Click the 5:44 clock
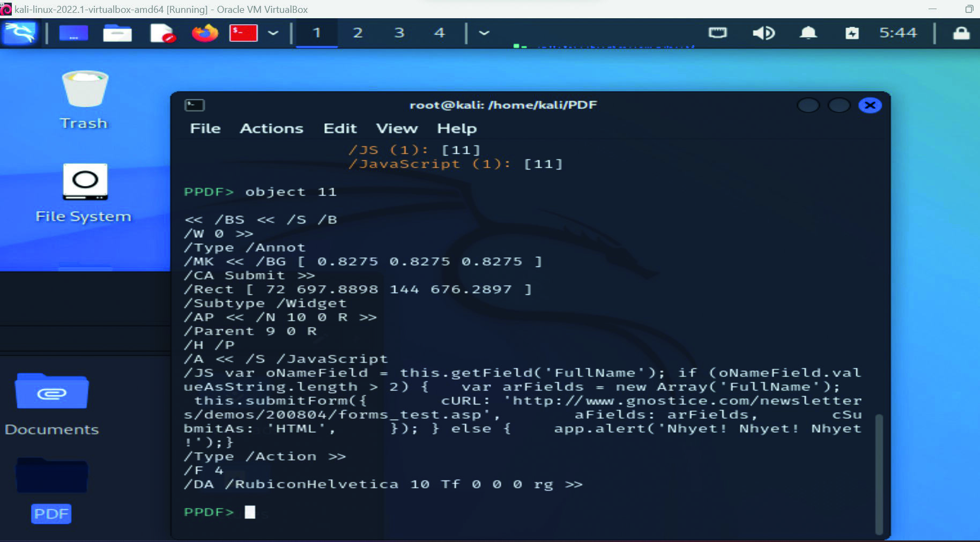This screenshot has height=542, width=980. tap(898, 33)
